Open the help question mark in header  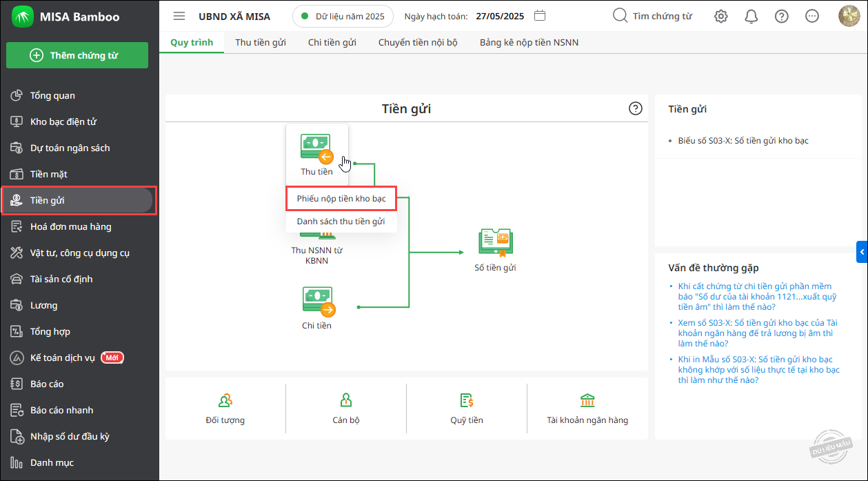pyautogui.click(x=781, y=17)
